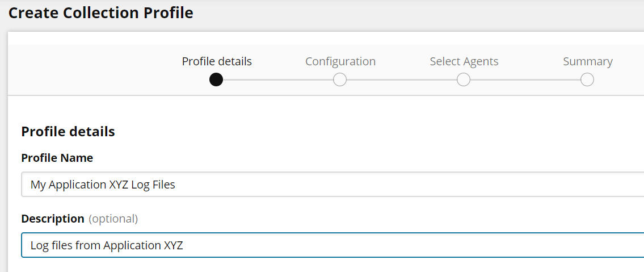Click the Summary step circle
This screenshot has height=272, width=644.
point(587,79)
